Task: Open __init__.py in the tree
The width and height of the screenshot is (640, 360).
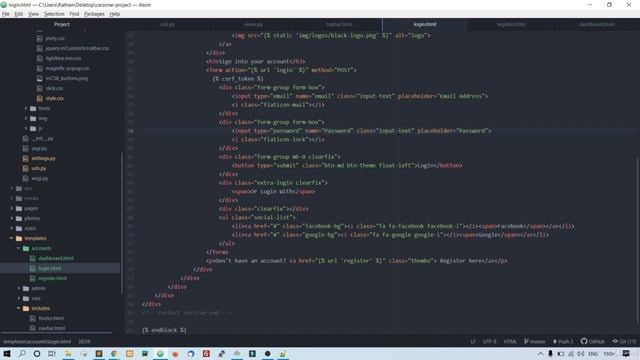Action: coord(42,139)
